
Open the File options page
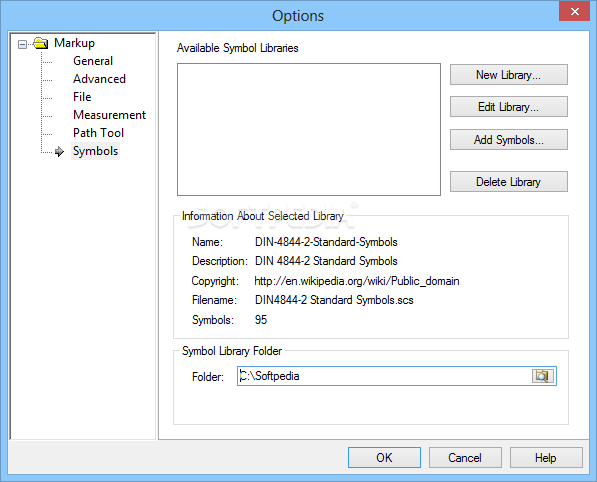[82, 97]
